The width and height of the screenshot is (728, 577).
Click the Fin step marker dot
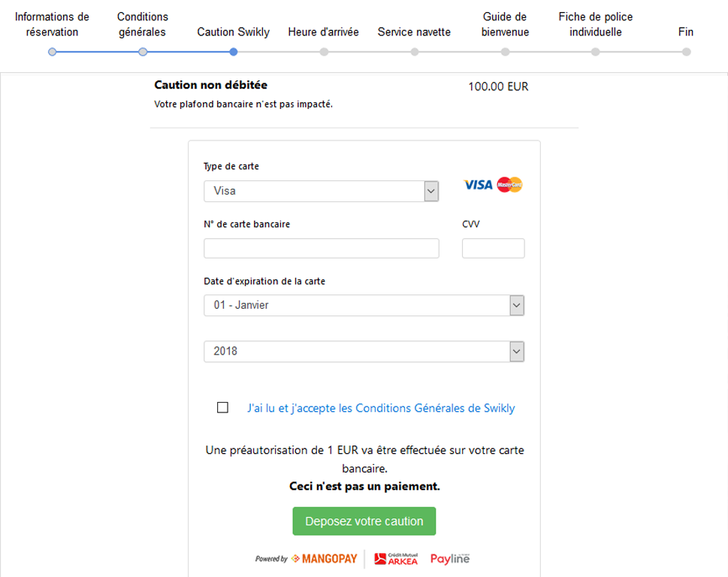[x=686, y=52]
